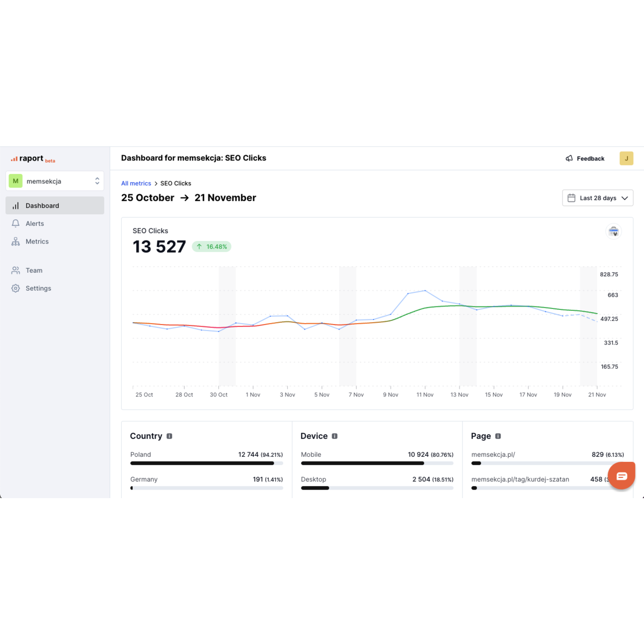Click the calendar icon in date picker
The height and width of the screenshot is (644, 644).
(x=572, y=198)
